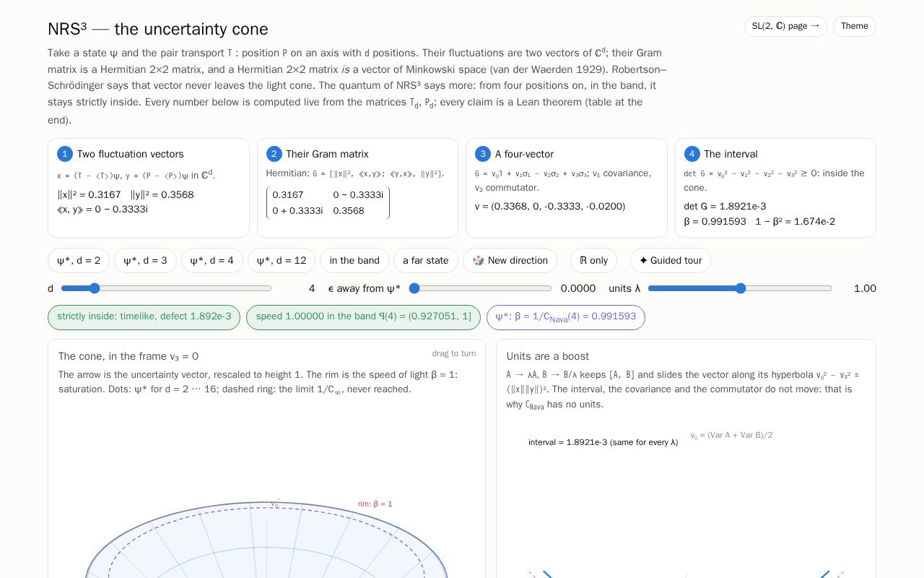Click the 'Units are a boost' heading
This screenshot has height=578, width=924.
click(x=548, y=356)
